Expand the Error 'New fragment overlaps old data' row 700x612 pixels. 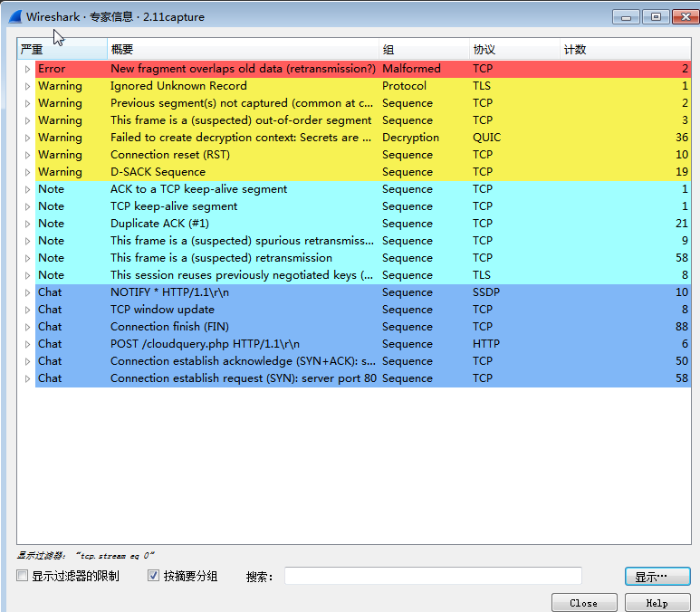(27, 69)
